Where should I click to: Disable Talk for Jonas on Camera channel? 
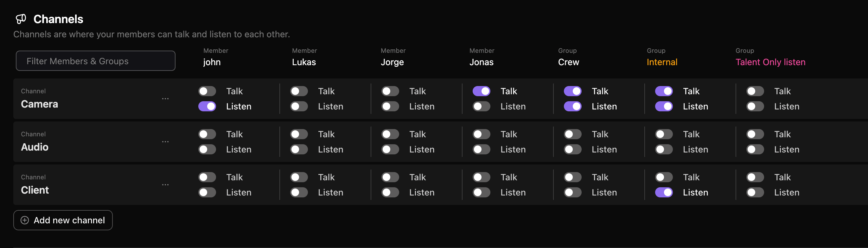point(481,91)
